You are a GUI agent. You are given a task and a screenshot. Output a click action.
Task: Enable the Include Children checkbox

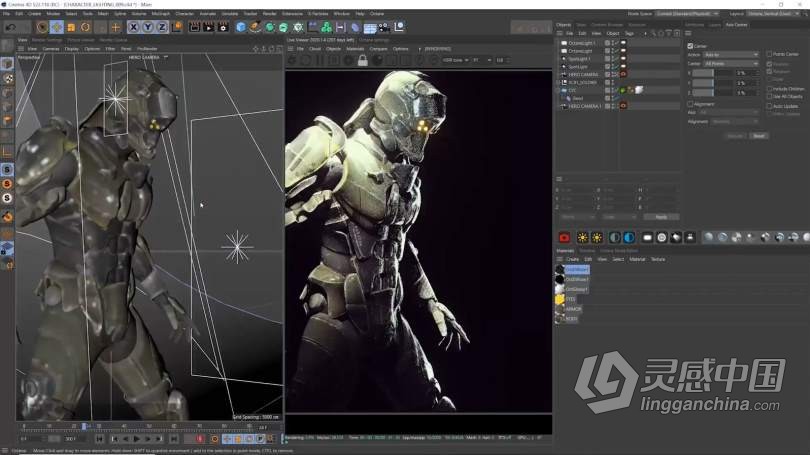[769, 89]
